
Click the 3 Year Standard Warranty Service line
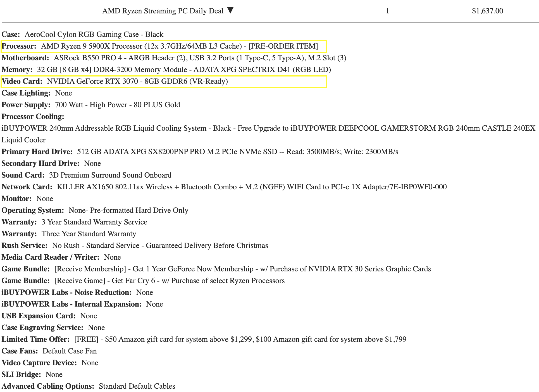point(74,222)
